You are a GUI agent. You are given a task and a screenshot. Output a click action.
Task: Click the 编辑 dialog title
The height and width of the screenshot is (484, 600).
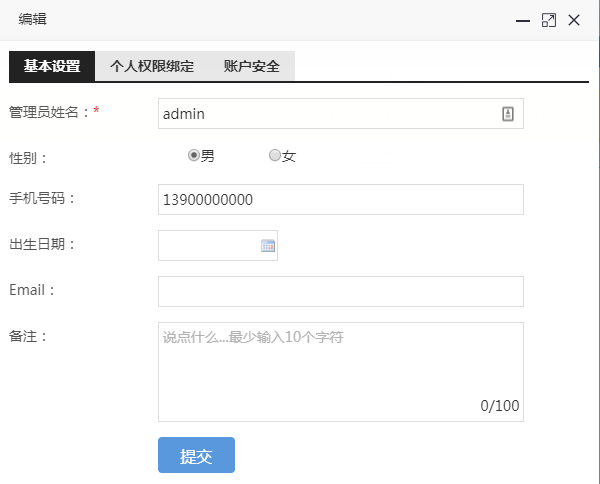[x=33, y=19]
